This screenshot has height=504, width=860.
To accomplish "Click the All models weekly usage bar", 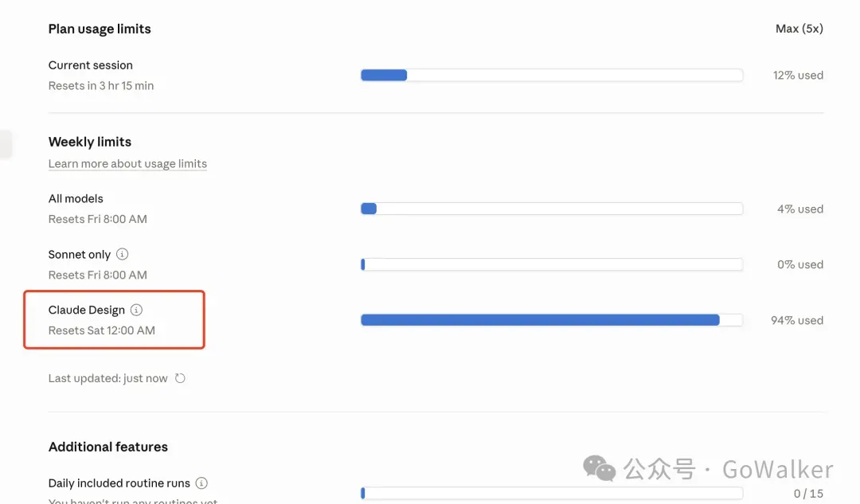I will point(551,209).
